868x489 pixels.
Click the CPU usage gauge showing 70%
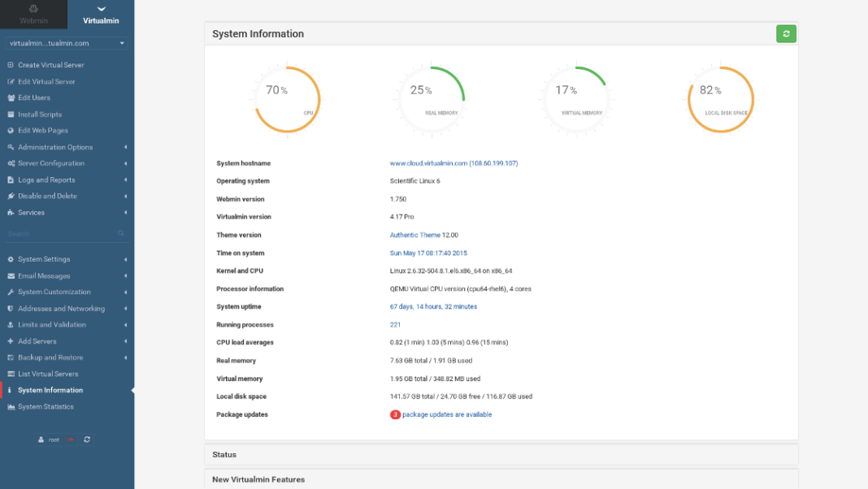[x=285, y=97]
